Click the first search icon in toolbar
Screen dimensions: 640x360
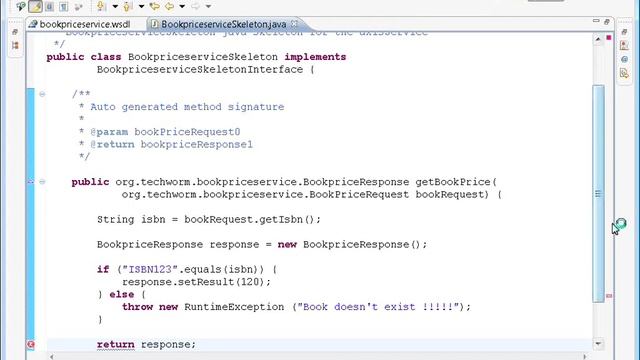[20, 6]
